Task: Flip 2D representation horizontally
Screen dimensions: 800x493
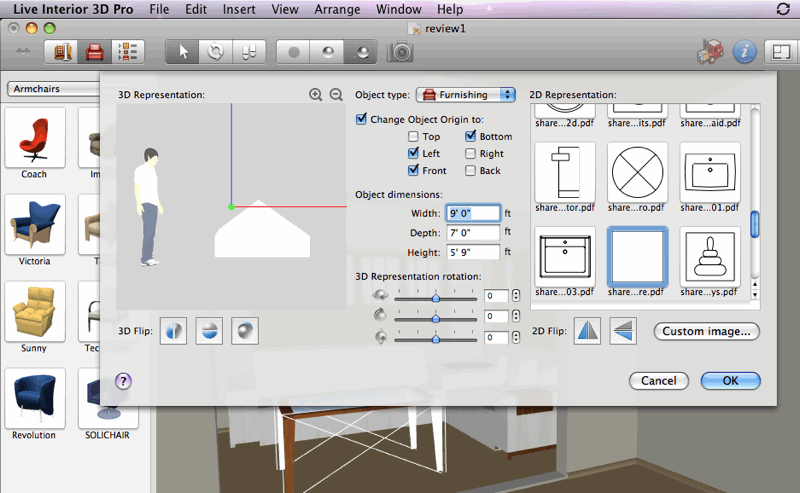Action: click(587, 331)
